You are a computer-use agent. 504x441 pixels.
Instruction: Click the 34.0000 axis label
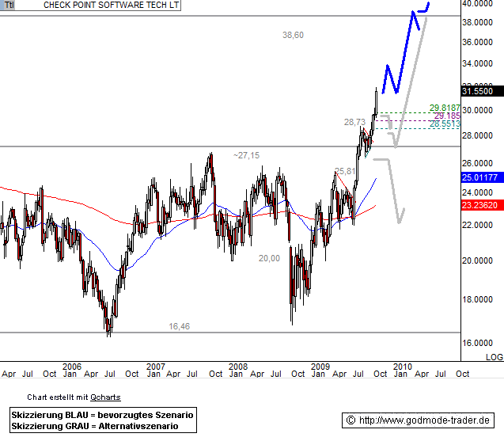pos(477,63)
